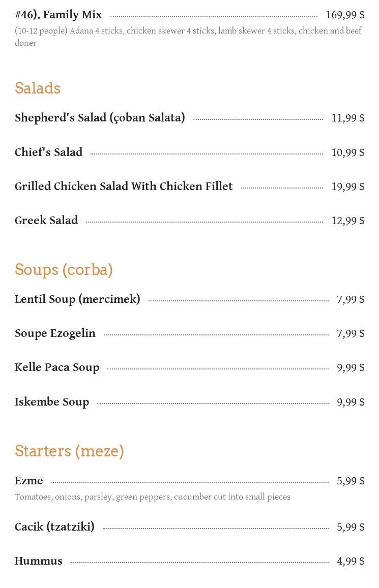
Task: Select the Cacik (tzatziki) item
Action: click(54, 527)
